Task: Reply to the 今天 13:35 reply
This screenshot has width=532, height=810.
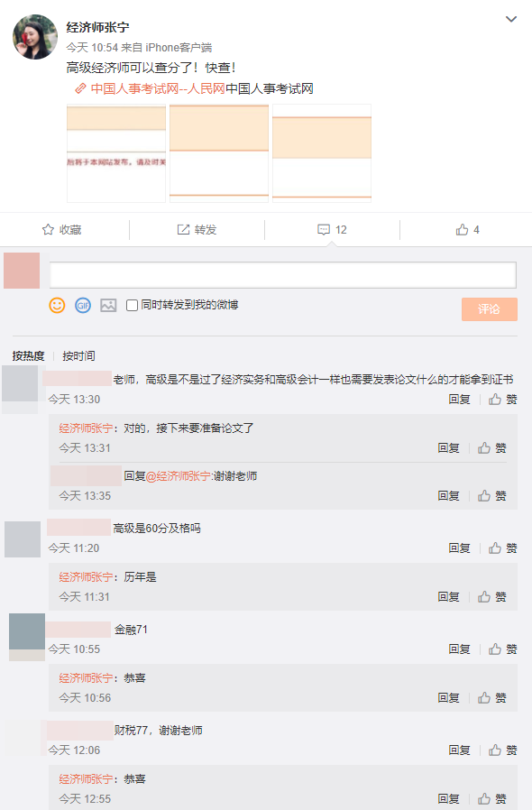Action: [x=448, y=496]
